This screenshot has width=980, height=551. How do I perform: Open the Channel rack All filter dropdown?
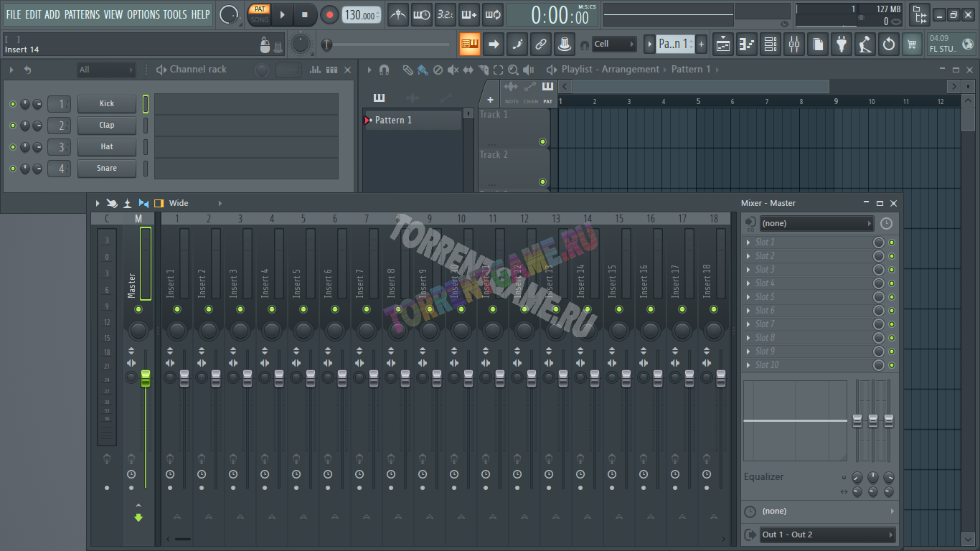106,70
